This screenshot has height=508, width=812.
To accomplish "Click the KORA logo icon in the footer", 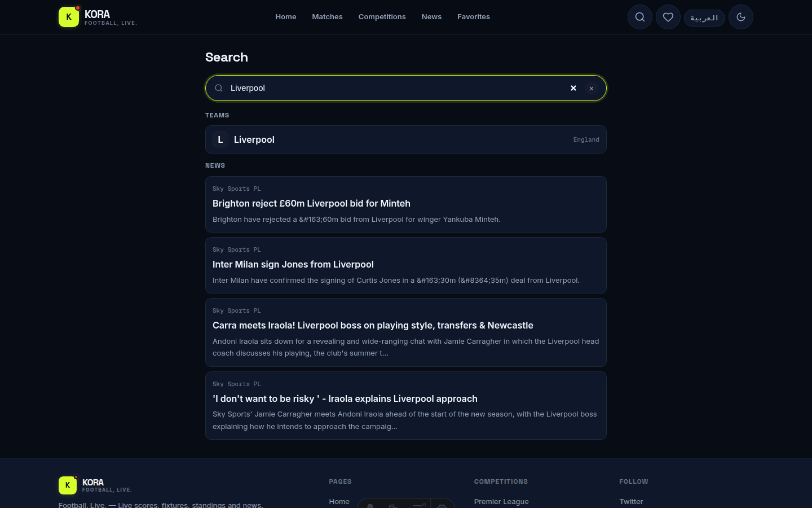I will click(68, 485).
